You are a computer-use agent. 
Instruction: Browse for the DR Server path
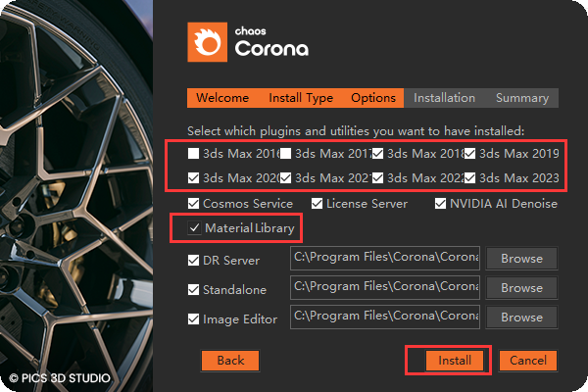pyautogui.click(x=521, y=259)
